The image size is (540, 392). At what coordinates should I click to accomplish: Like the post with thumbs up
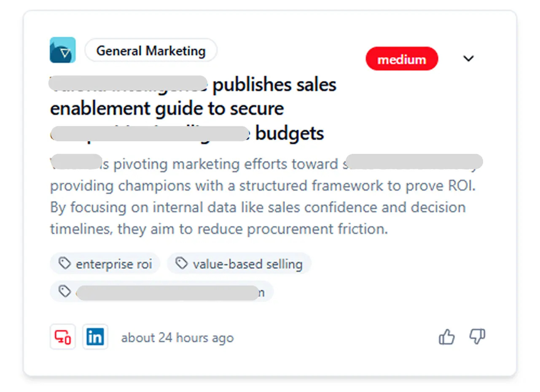point(447,337)
